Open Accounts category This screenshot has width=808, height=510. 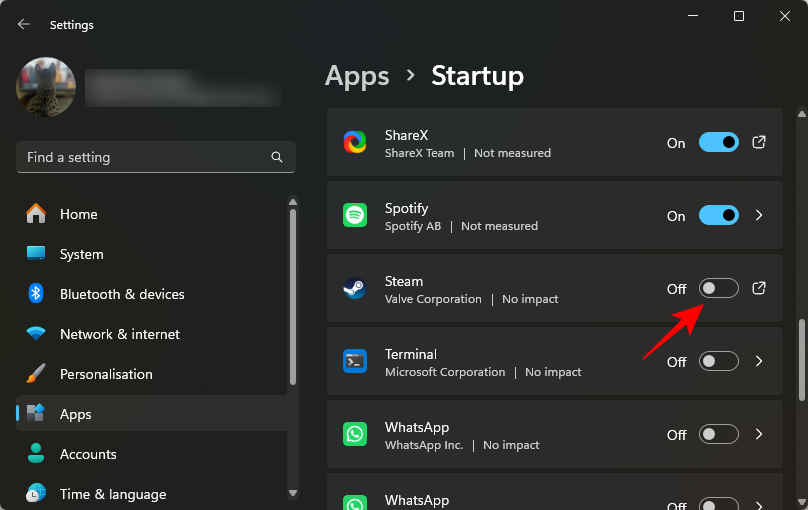point(152,454)
